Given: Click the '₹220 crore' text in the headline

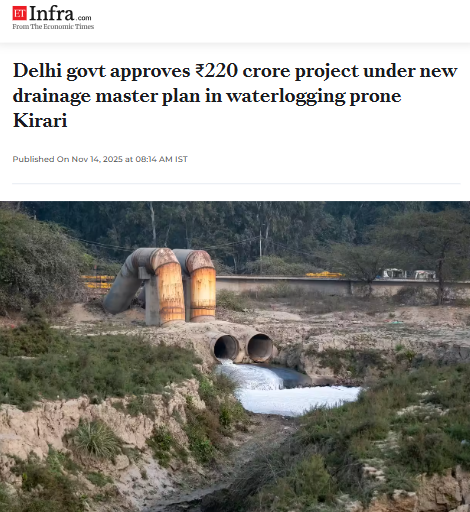Looking at the screenshot, I should point(243,71).
